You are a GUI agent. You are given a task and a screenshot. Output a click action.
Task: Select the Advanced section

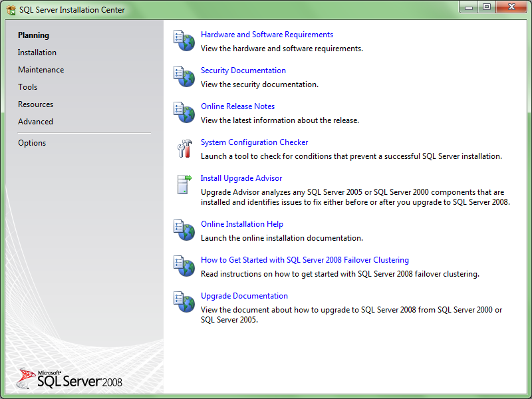[35, 121]
